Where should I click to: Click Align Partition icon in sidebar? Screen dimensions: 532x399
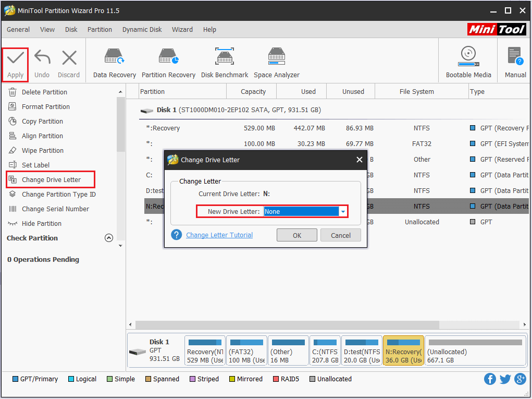pyautogui.click(x=13, y=136)
